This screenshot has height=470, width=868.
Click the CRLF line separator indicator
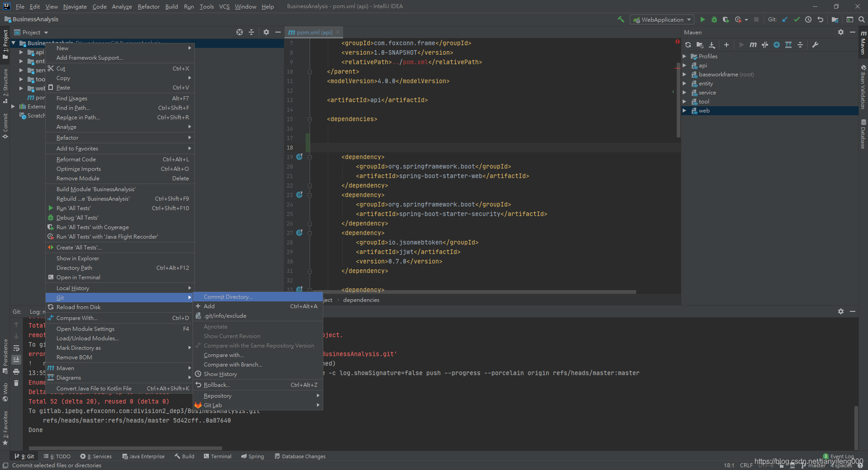coord(746,465)
